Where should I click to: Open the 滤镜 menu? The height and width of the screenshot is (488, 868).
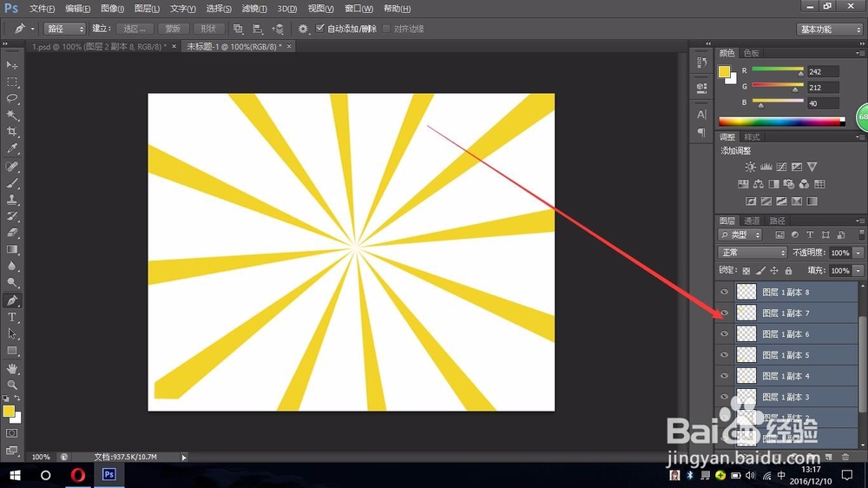254,9
